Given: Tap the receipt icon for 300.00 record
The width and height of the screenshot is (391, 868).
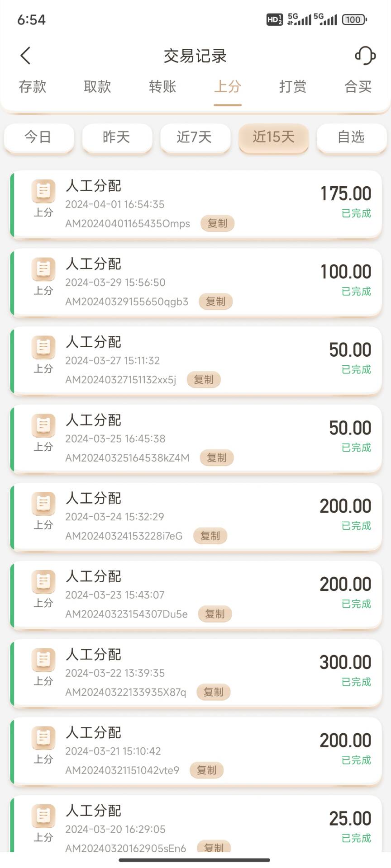Looking at the screenshot, I should [x=43, y=660].
